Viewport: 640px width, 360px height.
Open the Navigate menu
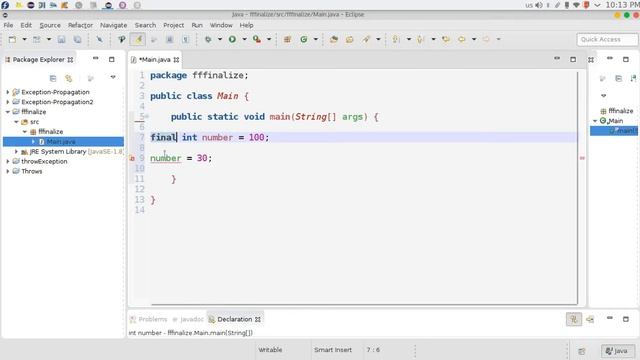click(x=113, y=25)
